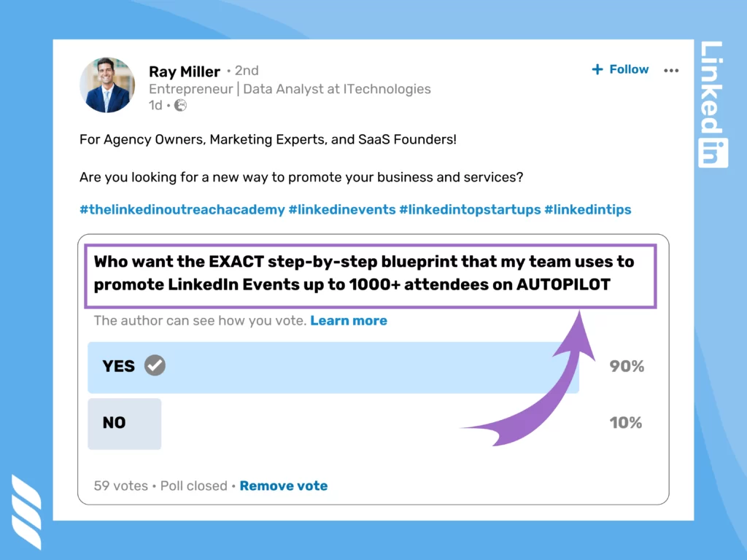
Task: Click the 2nd connection degree indicator
Action: pyautogui.click(x=245, y=70)
